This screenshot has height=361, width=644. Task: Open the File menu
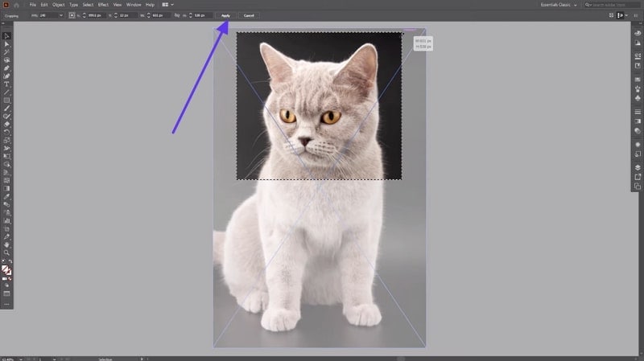coord(32,5)
